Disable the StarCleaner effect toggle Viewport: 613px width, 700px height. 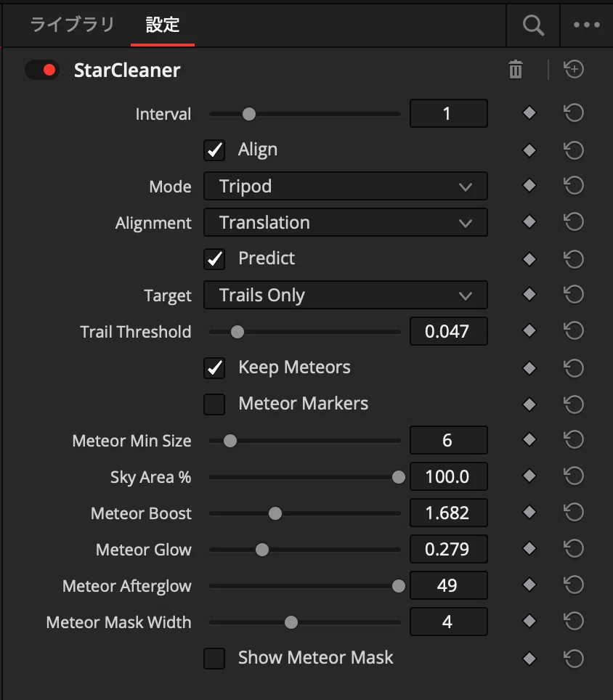point(42,70)
